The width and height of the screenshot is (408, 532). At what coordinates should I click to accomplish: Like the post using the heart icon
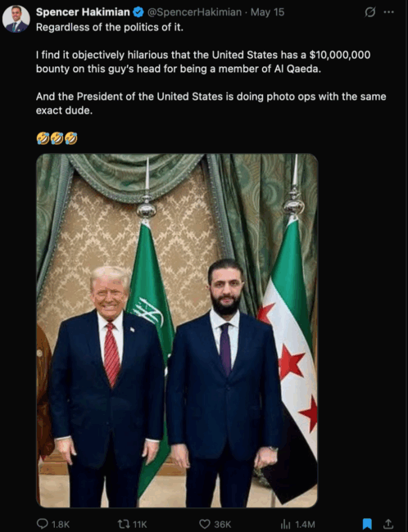(x=205, y=524)
